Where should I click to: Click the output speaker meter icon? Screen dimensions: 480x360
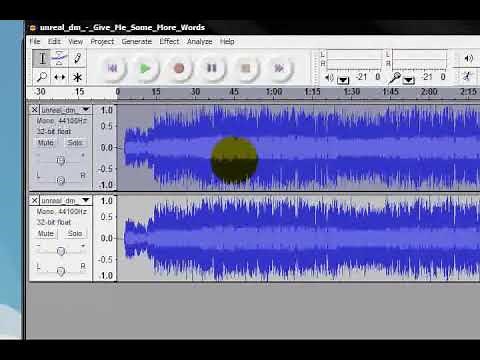(329, 78)
